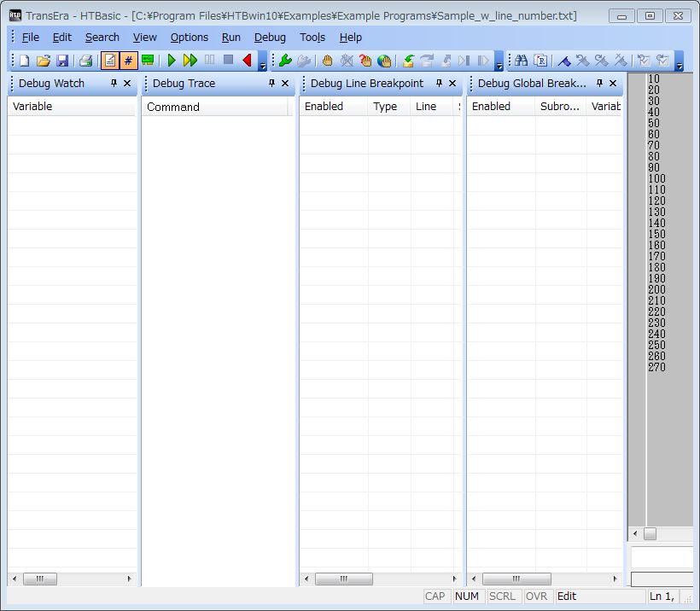This screenshot has height=611, width=700.
Task: Click the Subro... column header in Global Breakpoint
Action: [560, 107]
